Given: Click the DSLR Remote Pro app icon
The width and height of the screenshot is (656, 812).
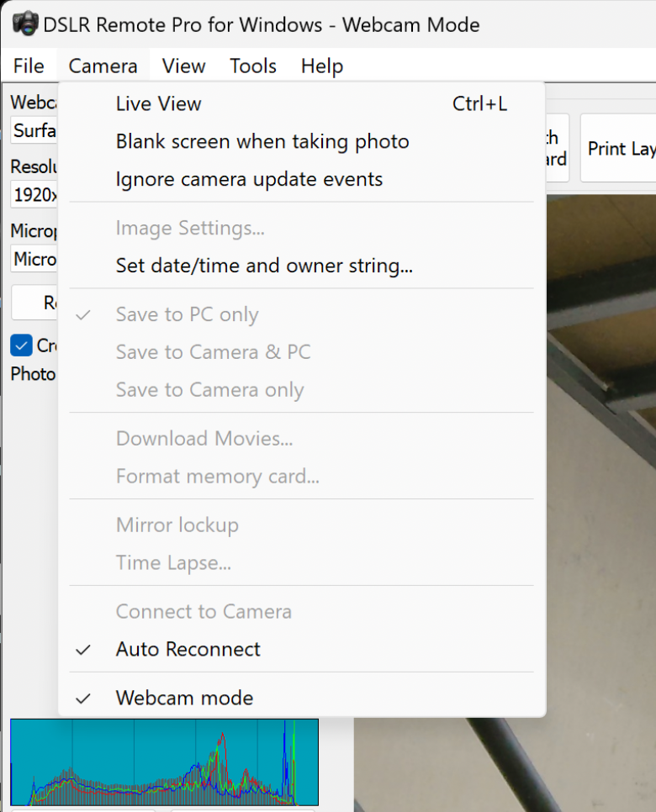Looking at the screenshot, I should (x=25, y=24).
